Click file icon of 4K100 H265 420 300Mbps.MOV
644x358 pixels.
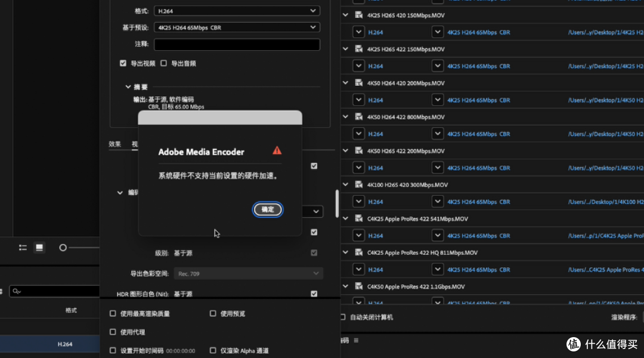click(x=358, y=184)
